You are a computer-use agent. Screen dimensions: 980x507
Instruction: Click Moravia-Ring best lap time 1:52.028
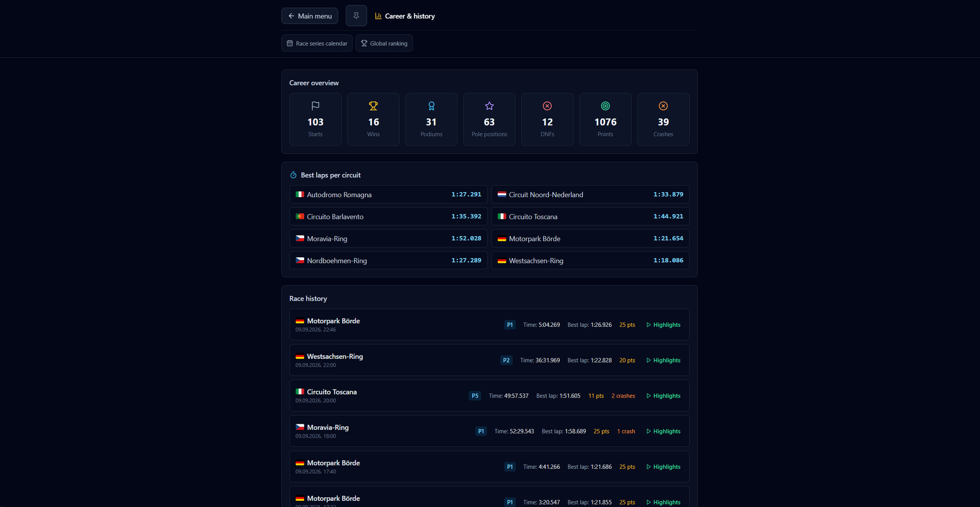[x=466, y=238]
